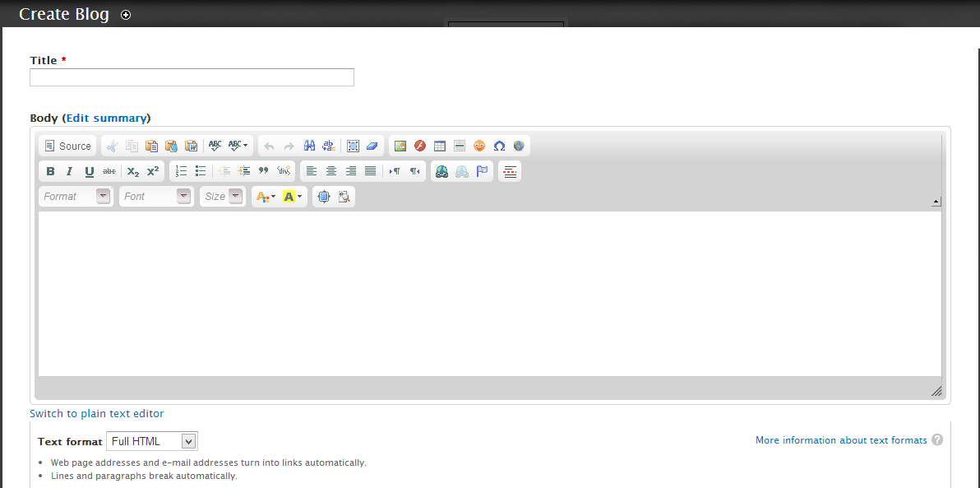Insert a table using the table icon
The height and width of the screenshot is (488, 980).
pyautogui.click(x=440, y=146)
